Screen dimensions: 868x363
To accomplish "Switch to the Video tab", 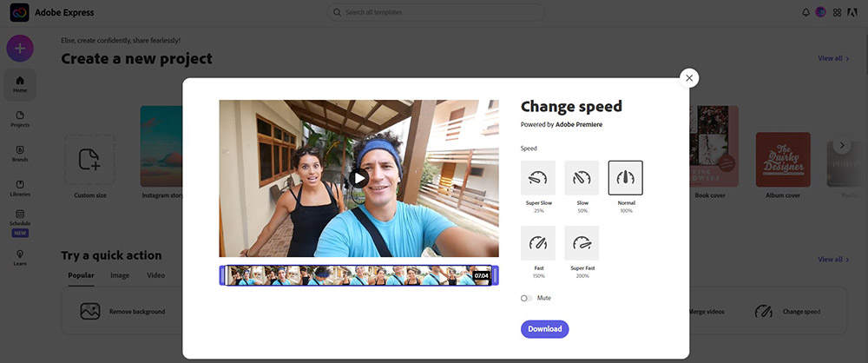I will [155, 275].
